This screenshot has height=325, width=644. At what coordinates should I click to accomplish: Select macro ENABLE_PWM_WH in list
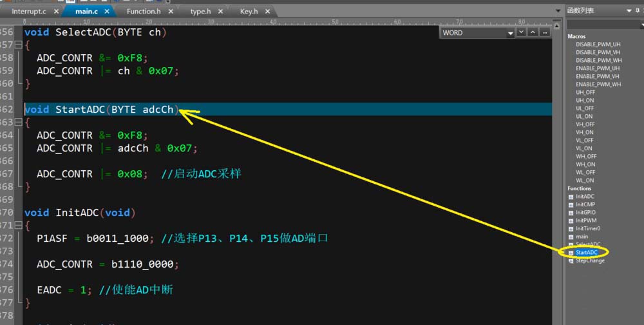pos(598,84)
